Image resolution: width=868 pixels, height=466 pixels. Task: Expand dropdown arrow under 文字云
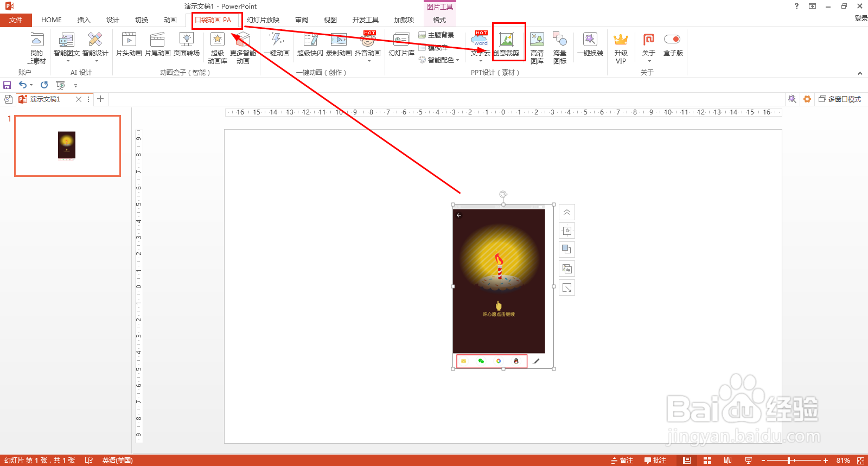tap(481, 61)
